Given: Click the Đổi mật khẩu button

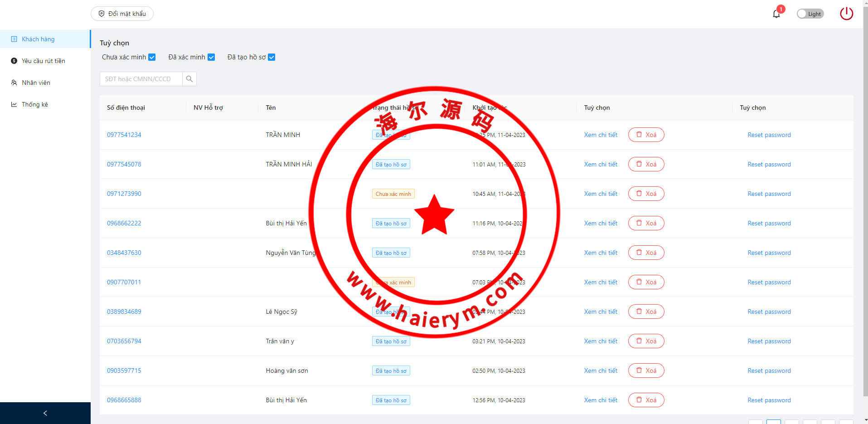Looking at the screenshot, I should 122,14.
